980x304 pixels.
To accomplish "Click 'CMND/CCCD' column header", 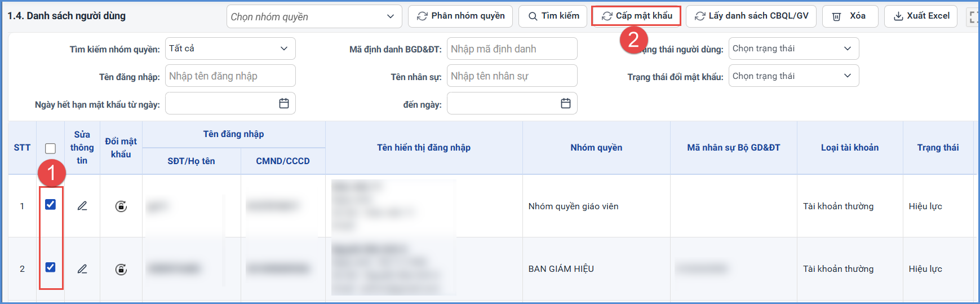I will pyautogui.click(x=283, y=161).
